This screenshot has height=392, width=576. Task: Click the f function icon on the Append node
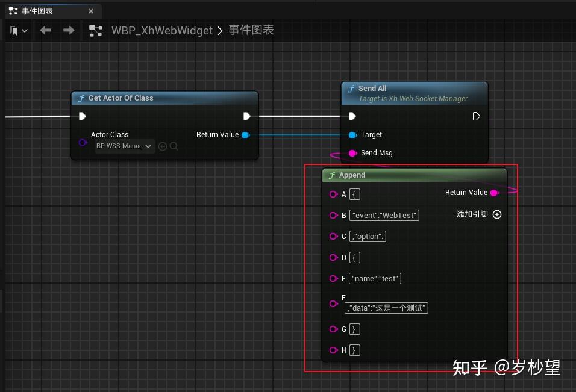point(331,175)
